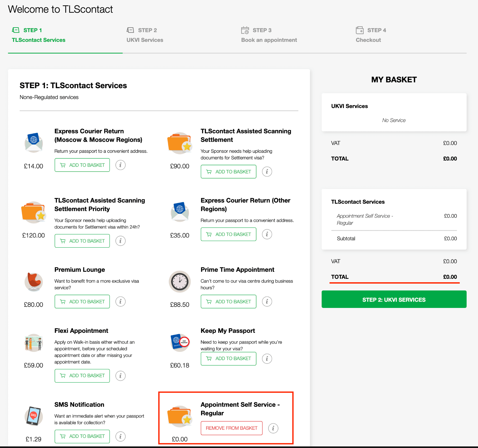The height and width of the screenshot is (448, 478).
Task: Show info for Appointment Self Service Regular
Action: pyautogui.click(x=273, y=428)
